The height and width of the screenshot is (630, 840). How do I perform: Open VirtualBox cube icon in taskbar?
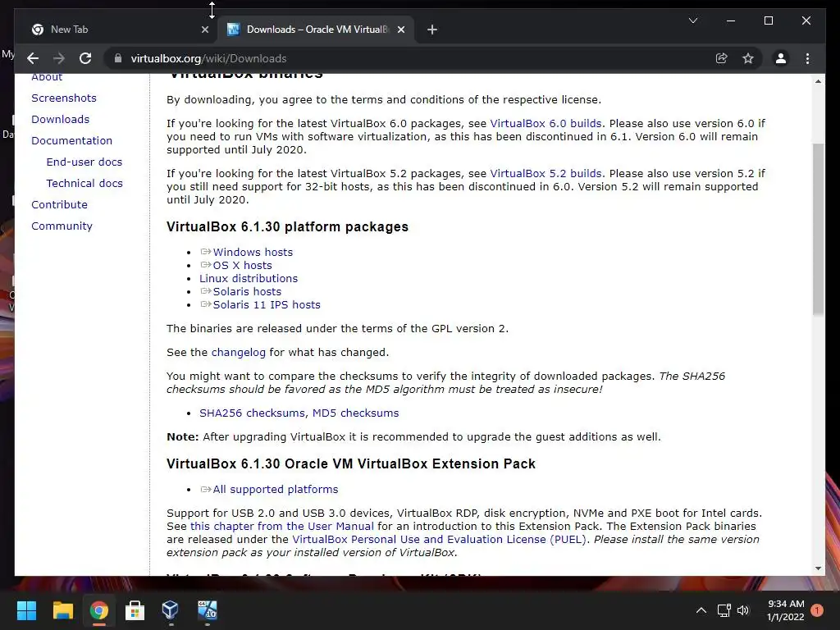point(171,610)
